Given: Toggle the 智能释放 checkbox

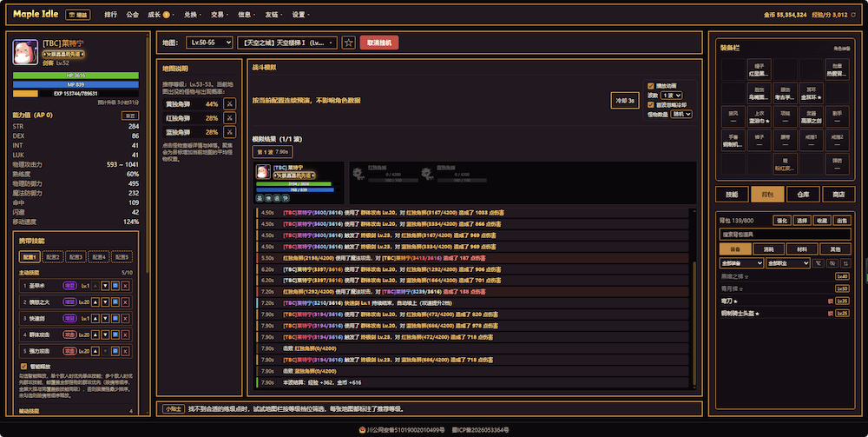Looking at the screenshot, I should pos(23,366).
